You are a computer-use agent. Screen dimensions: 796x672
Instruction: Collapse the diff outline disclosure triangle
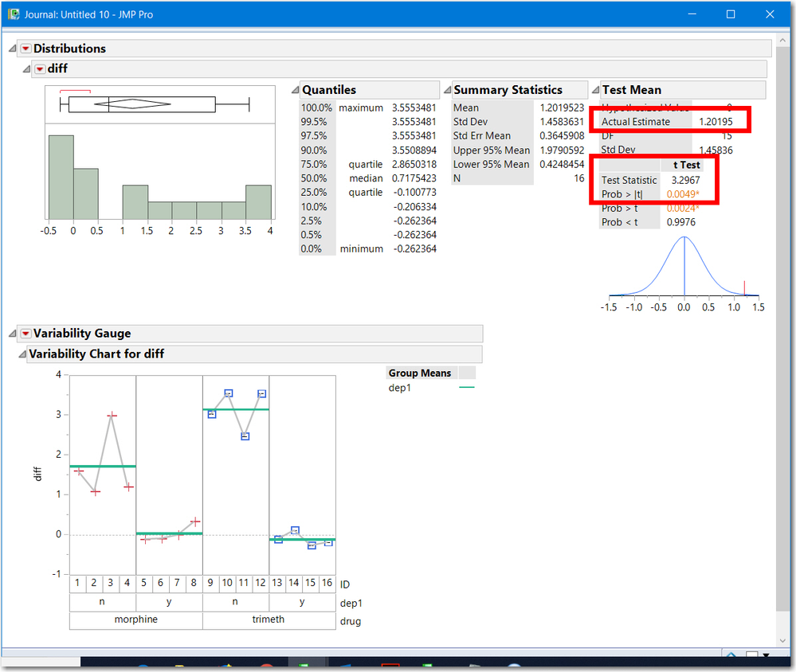[x=26, y=69]
